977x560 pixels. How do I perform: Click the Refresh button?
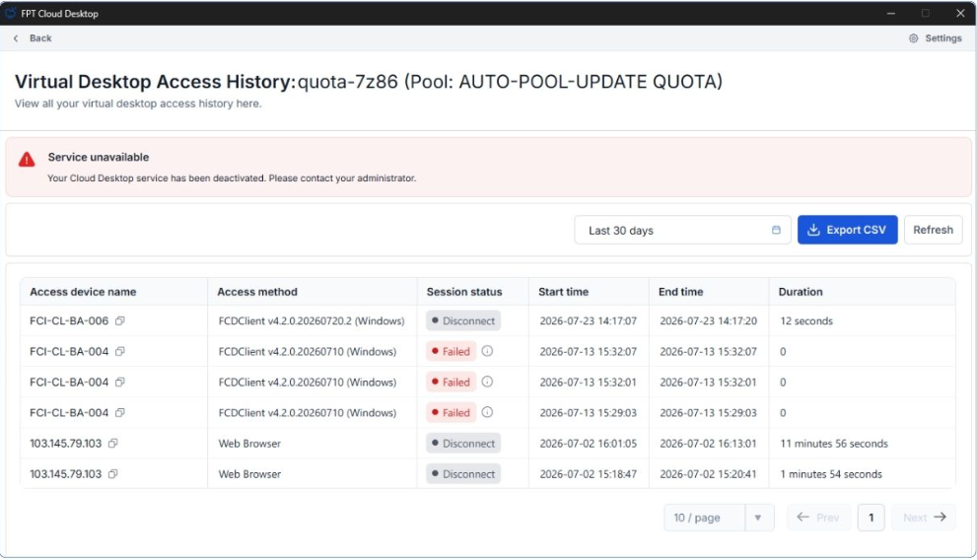pyautogui.click(x=933, y=230)
